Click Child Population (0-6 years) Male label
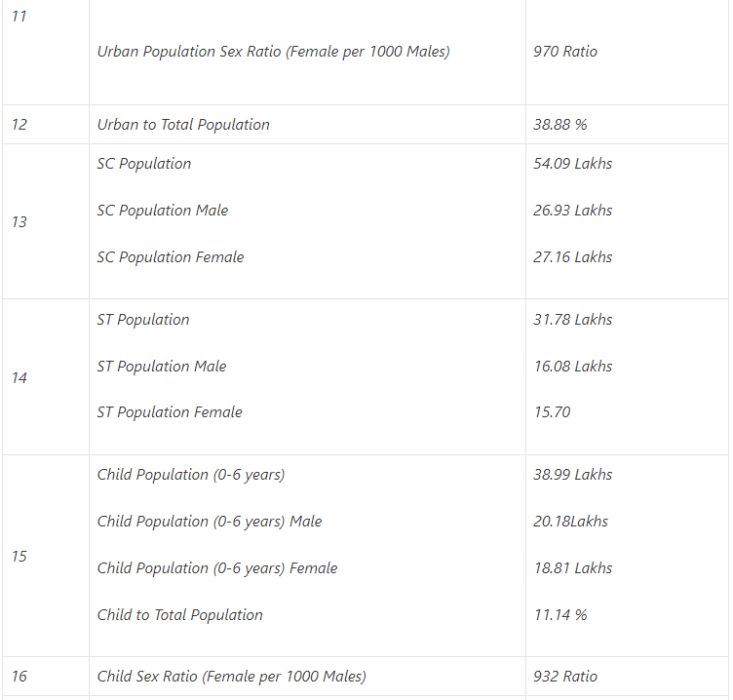 (210, 522)
